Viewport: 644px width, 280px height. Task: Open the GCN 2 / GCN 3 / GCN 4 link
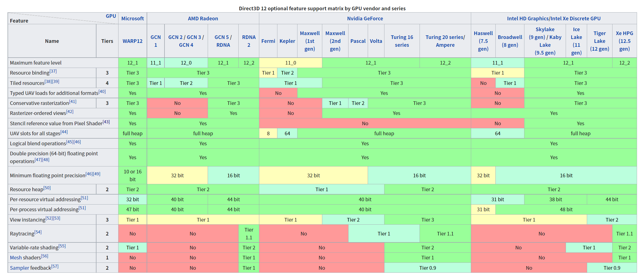186,41
